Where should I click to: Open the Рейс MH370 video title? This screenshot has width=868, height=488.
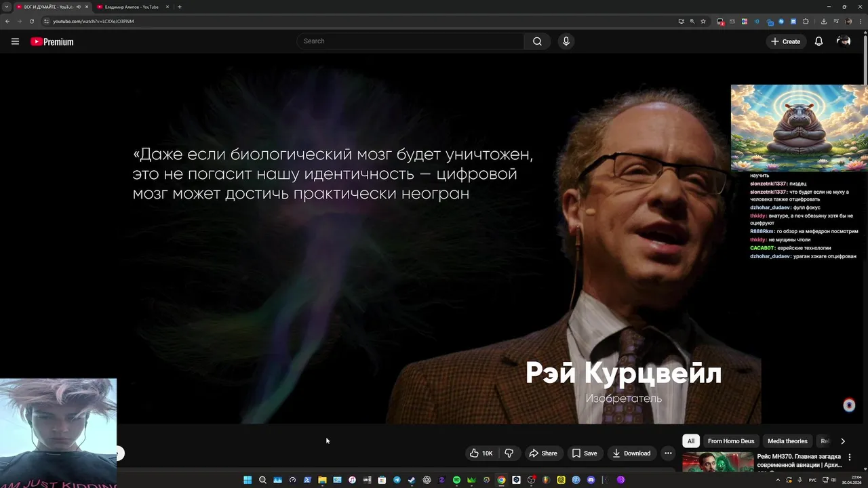tap(800, 461)
